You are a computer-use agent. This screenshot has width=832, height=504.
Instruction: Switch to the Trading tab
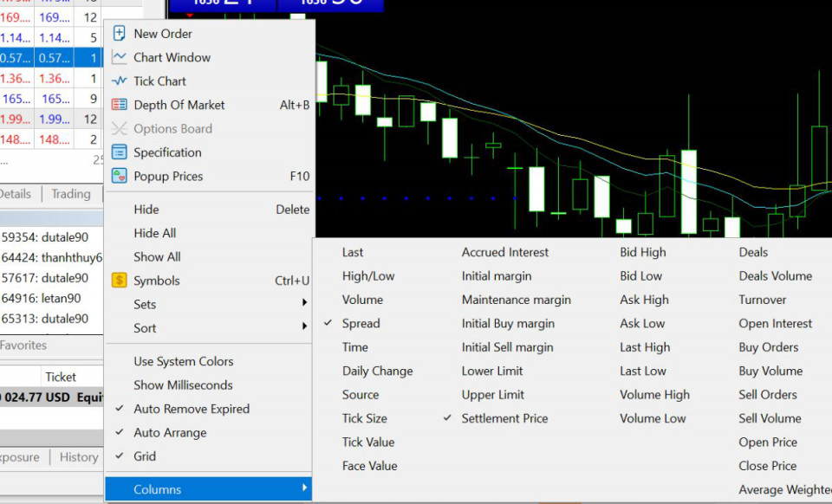point(70,194)
